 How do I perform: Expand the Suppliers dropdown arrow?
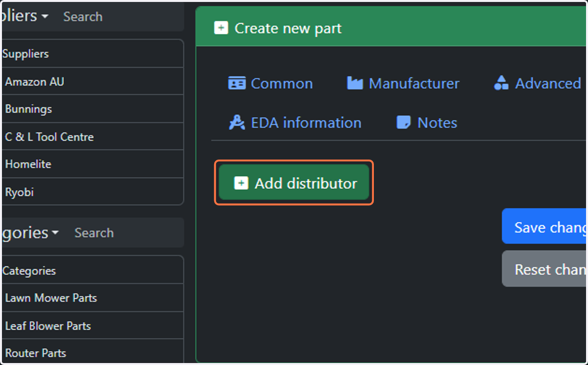tap(45, 16)
